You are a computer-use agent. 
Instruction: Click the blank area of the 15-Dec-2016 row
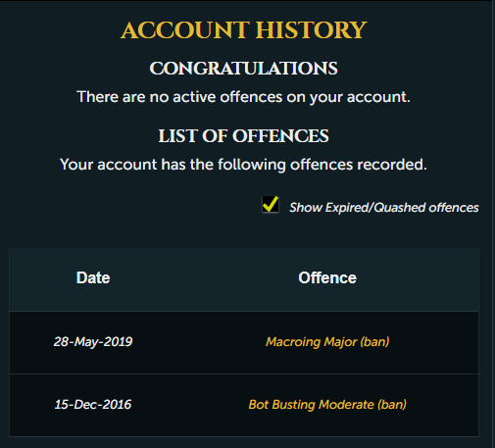pyautogui.click(x=189, y=405)
